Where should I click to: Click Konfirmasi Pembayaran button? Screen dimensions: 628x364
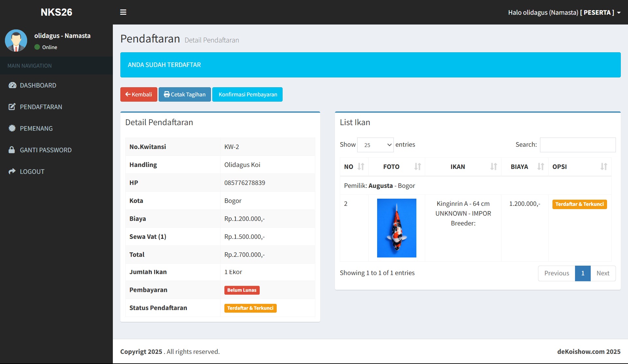pos(247,94)
